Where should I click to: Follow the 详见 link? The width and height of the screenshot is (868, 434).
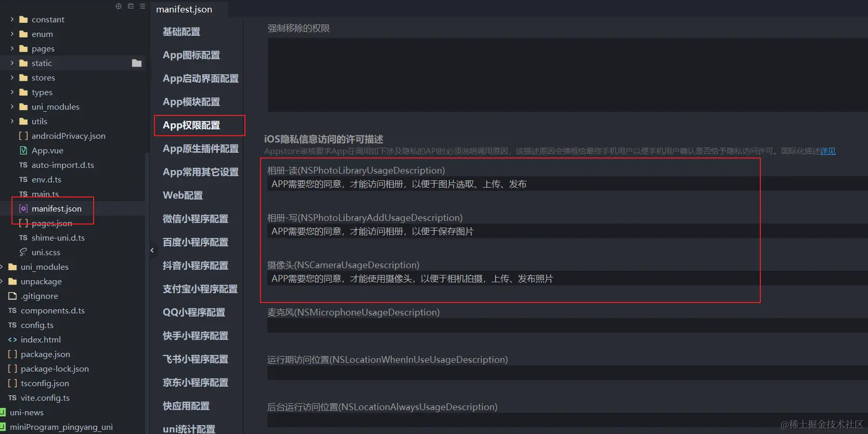click(828, 151)
